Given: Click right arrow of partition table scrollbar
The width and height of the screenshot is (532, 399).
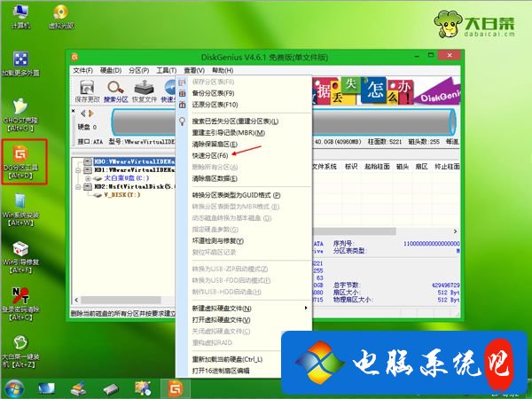Looking at the screenshot, I should (456, 231).
